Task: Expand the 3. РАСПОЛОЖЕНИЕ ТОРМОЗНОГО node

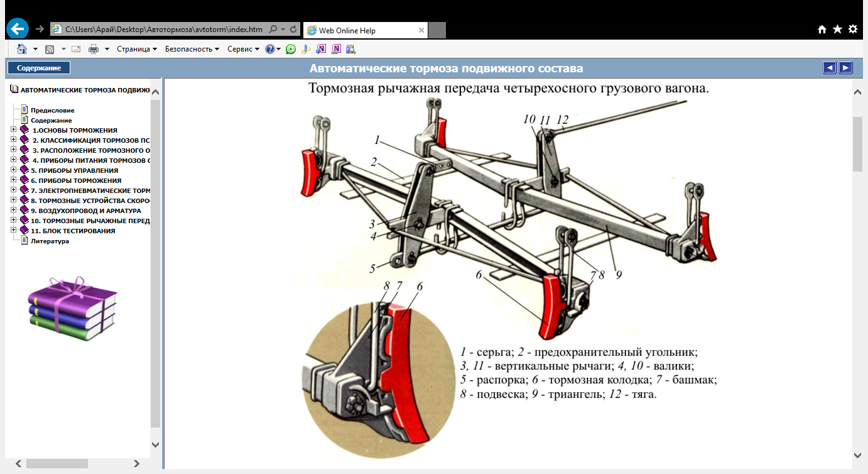Action: [14, 150]
